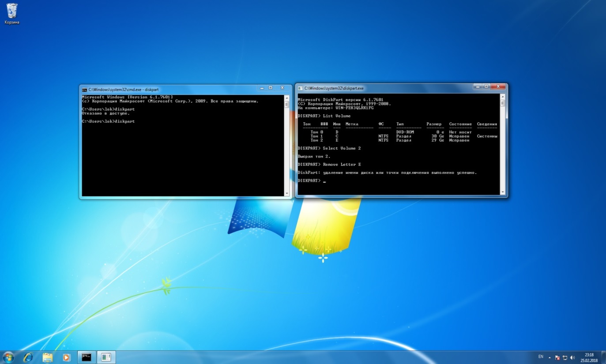606x364 pixels.
Task: Click diskpart.exe window scrollbar thumb
Action: (x=502, y=103)
